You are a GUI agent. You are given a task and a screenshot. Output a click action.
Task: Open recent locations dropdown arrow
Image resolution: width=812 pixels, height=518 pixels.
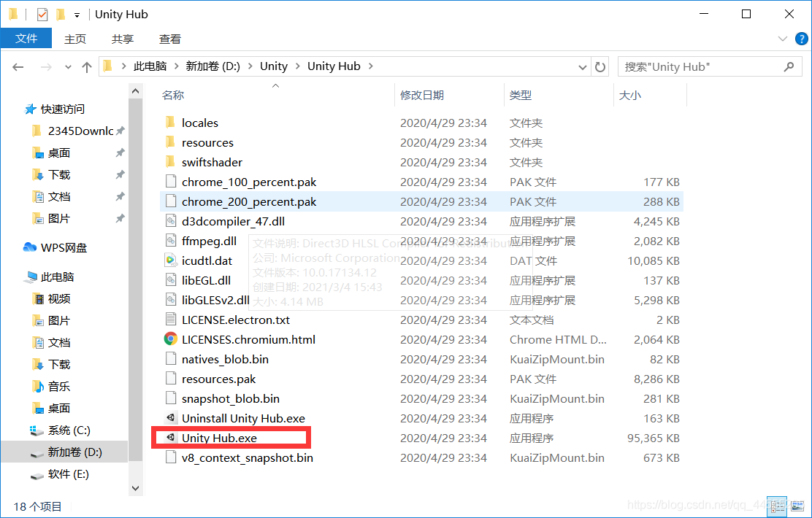[x=68, y=66]
